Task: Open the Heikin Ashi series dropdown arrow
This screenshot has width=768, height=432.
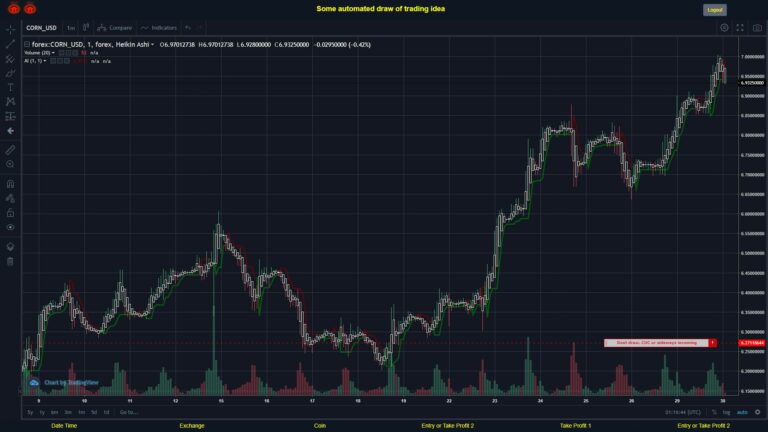Action: coord(152,45)
